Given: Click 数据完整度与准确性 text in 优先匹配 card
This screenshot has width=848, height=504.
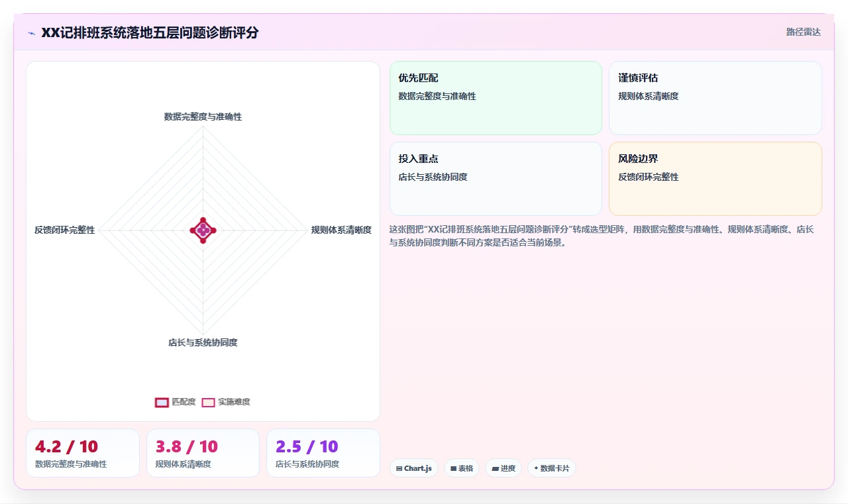Looking at the screenshot, I should [x=437, y=96].
